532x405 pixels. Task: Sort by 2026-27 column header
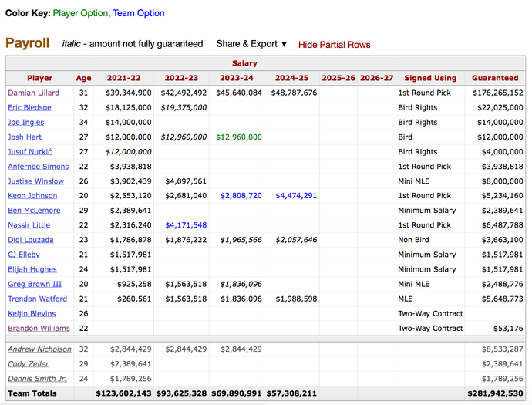tap(376, 78)
